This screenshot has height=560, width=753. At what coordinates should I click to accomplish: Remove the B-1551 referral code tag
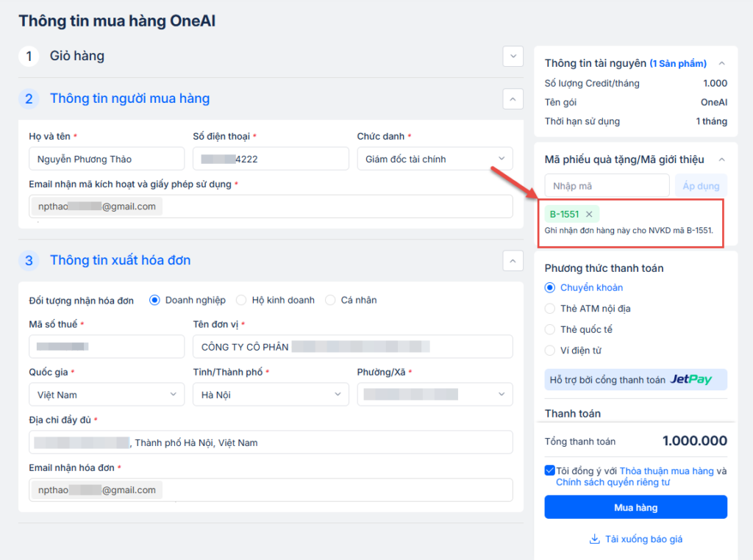589,215
